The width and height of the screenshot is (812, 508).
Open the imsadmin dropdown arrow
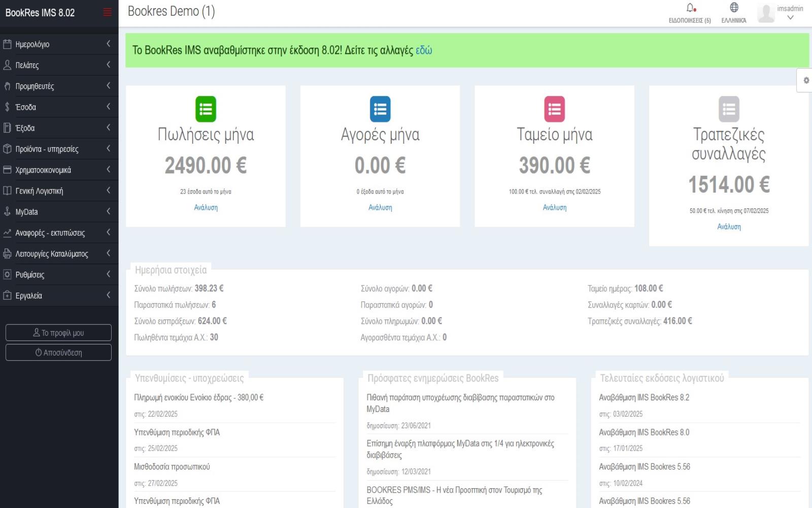tap(790, 18)
